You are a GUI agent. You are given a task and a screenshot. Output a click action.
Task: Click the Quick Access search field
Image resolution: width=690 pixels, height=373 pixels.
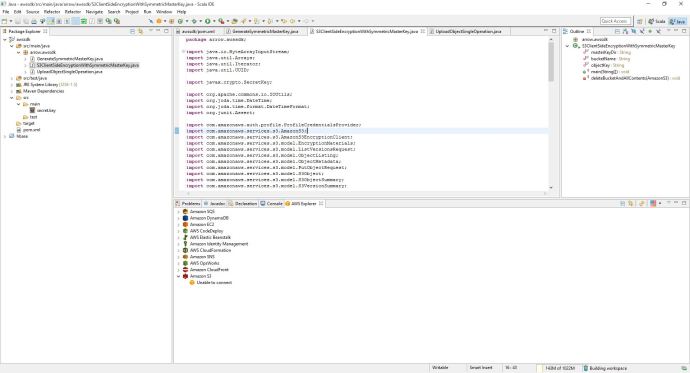coord(615,21)
